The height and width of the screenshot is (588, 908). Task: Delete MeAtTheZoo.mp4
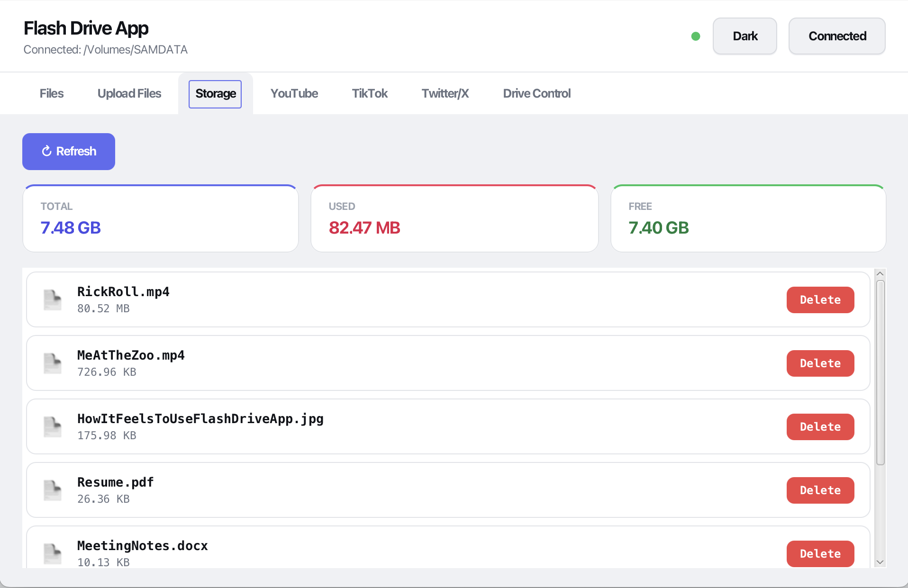[x=820, y=363]
